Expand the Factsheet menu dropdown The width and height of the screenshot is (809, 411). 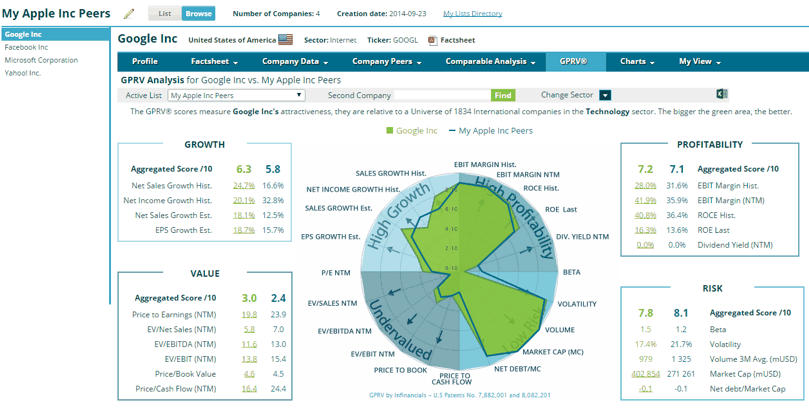[x=214, y=61]
